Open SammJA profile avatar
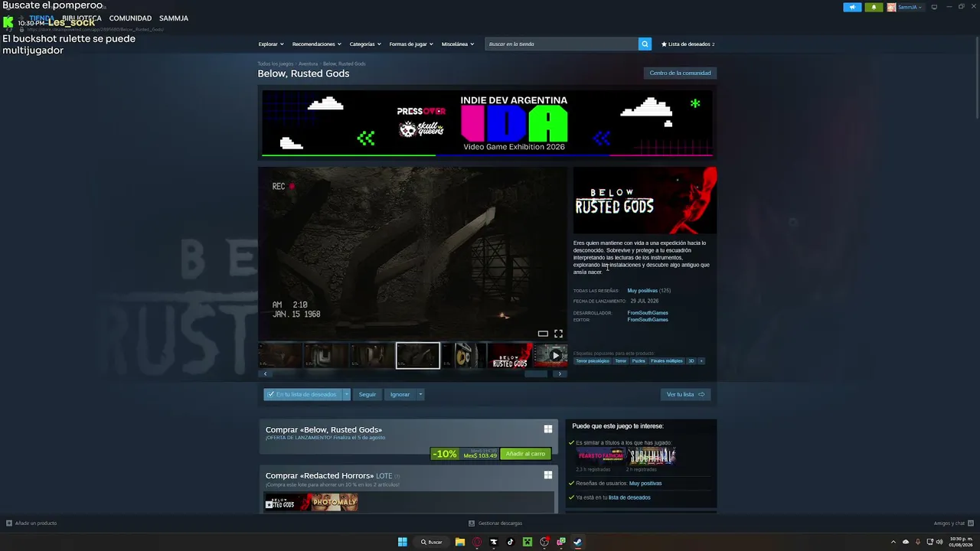Screen dimensions: 980x551 coord(891,7)
